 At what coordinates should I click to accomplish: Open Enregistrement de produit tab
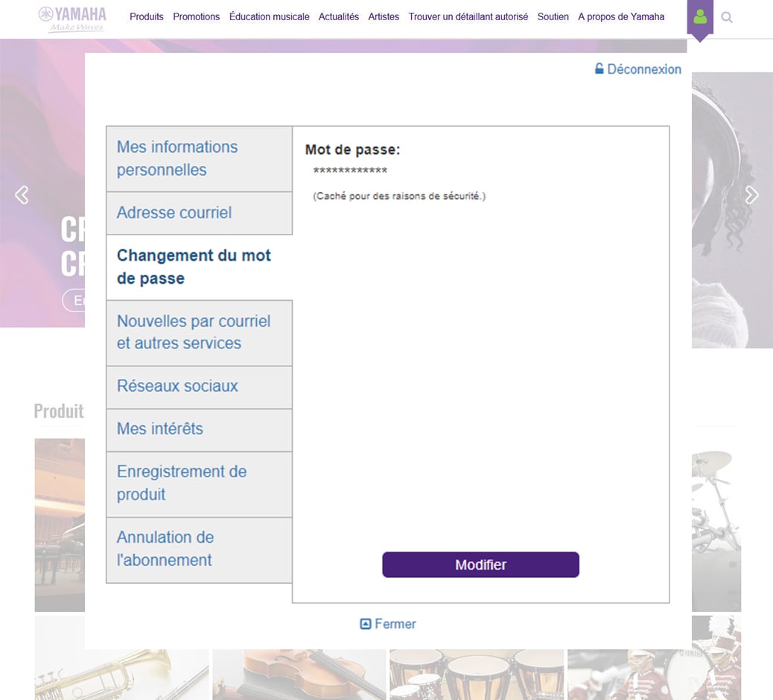[199, 484]
